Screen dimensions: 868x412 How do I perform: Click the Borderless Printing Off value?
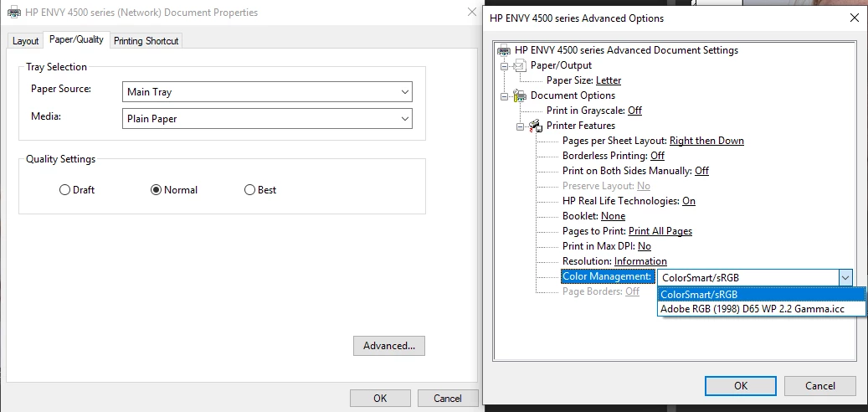657,156
